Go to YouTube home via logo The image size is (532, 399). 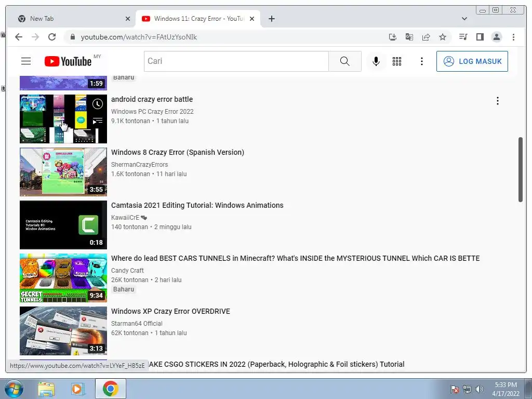click(68, 61)
